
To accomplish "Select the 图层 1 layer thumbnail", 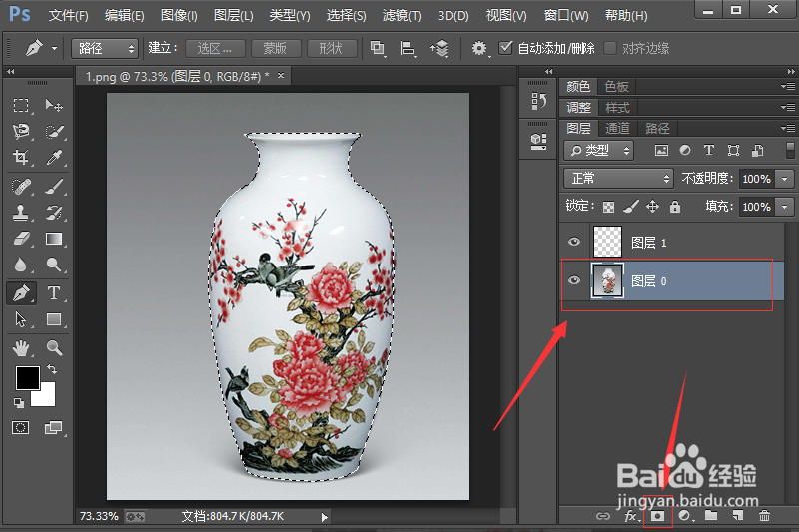I will tap(607, 242).
